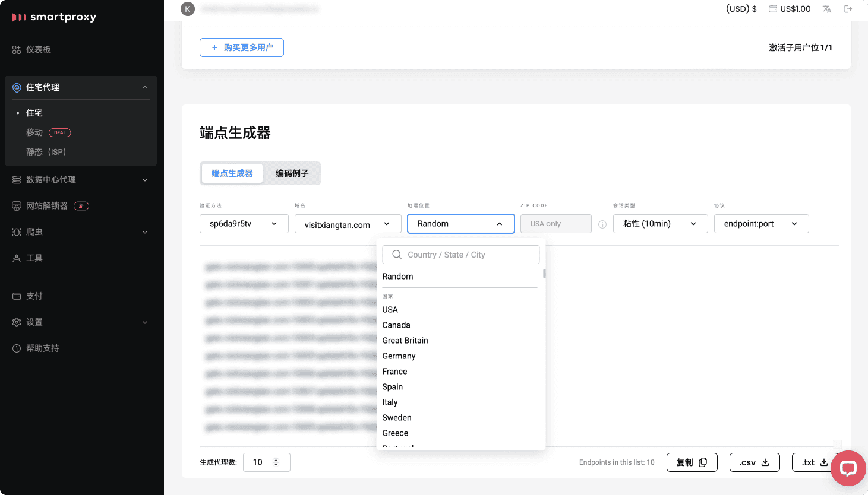This screenshot has width=868, height=495.
Task: Open 仪表板 dashboard in sidebar
Action: click(x=39, y=50)
